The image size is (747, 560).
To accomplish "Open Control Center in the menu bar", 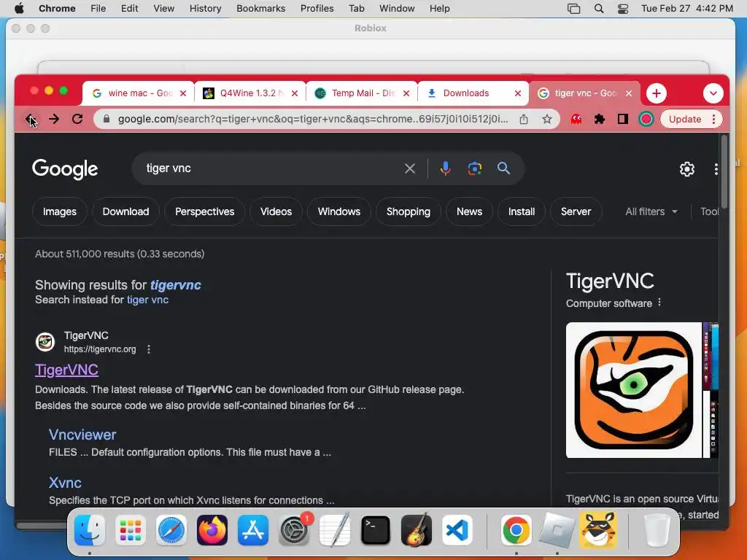I will [623, 9].
